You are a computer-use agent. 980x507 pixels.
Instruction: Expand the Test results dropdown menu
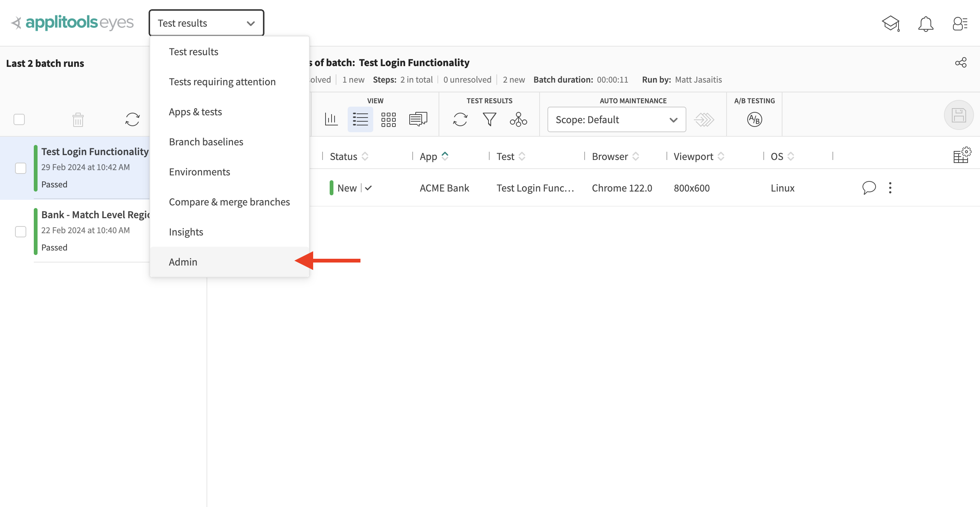pos(206,22)
